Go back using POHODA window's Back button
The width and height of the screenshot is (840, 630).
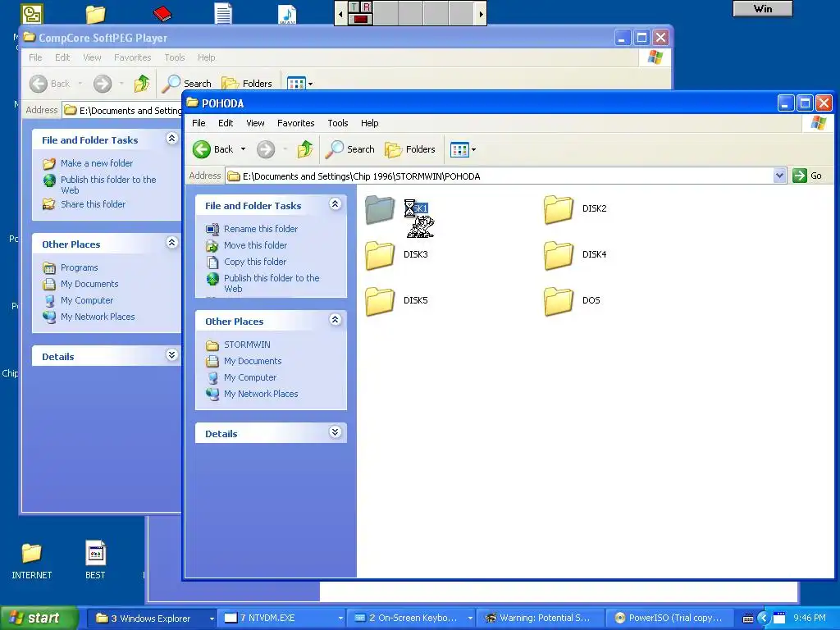tap(212, 149)
